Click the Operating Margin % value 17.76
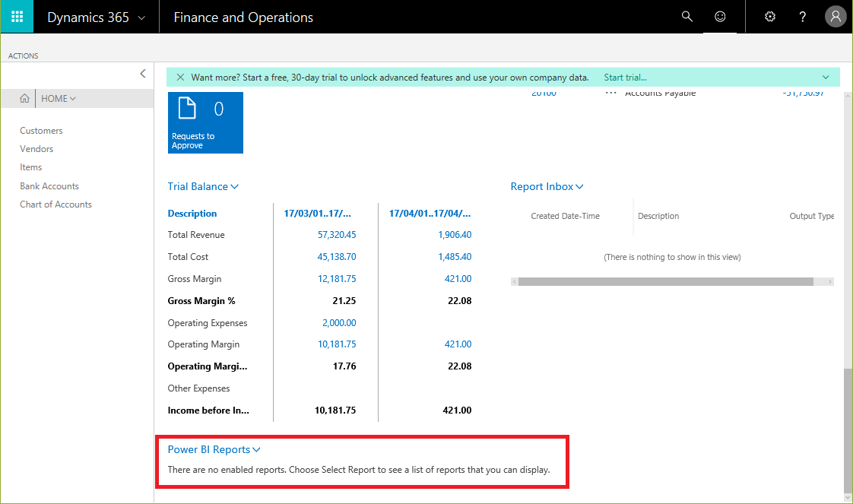The height and width of the screenshot is (504, 853). (344, 366)
